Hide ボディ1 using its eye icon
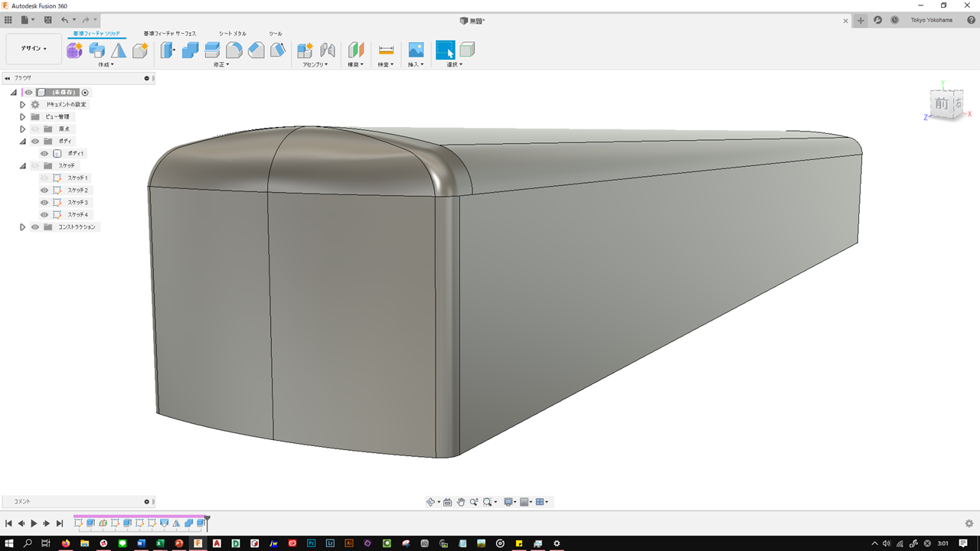 [44, 154]
